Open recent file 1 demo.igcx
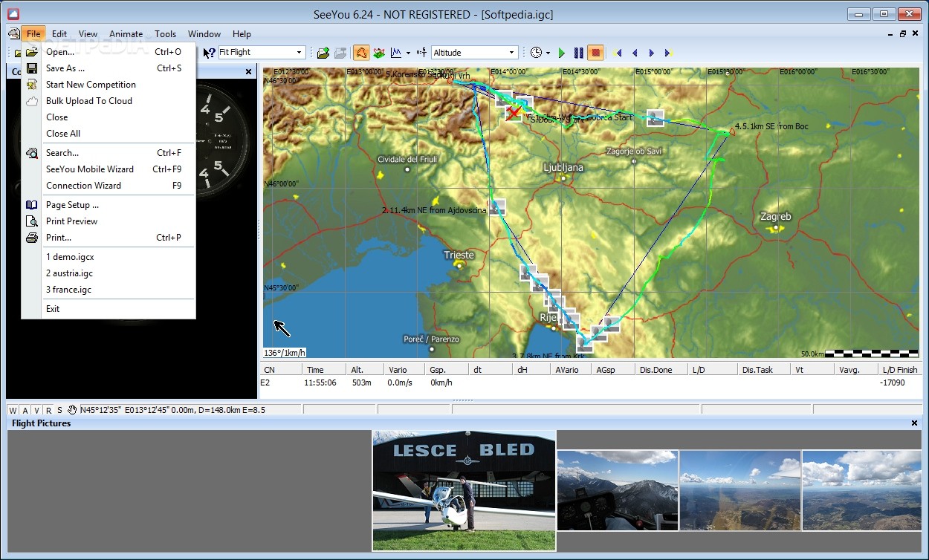Viewport: 929px width, 560px height. click(x=109, y=257)
